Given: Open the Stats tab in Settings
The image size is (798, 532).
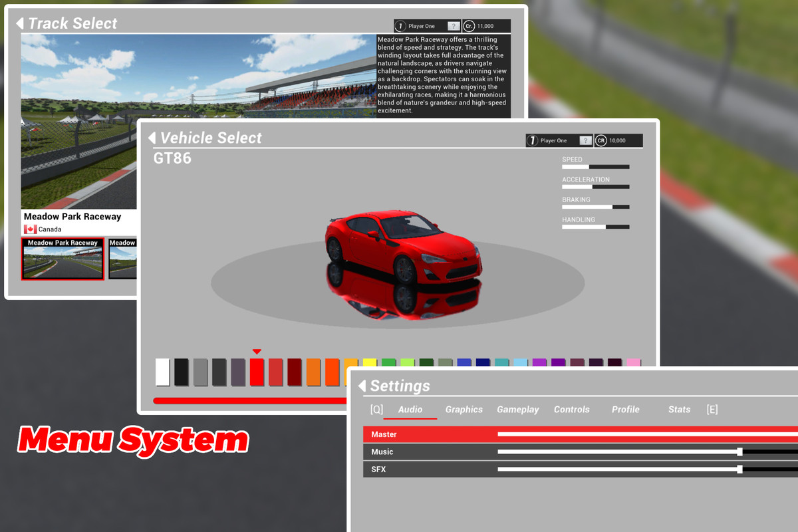Looking at the screenshot, I should (x=680, y=410).
